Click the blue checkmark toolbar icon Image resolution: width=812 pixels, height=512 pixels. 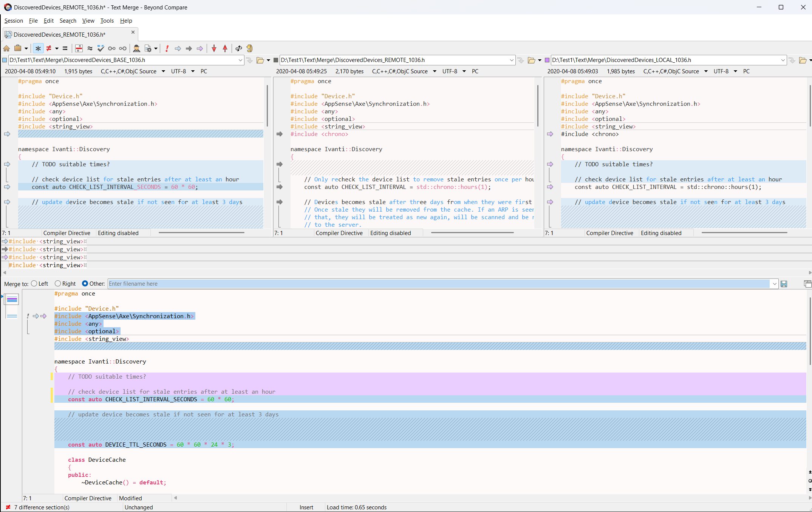pos(101,48)
